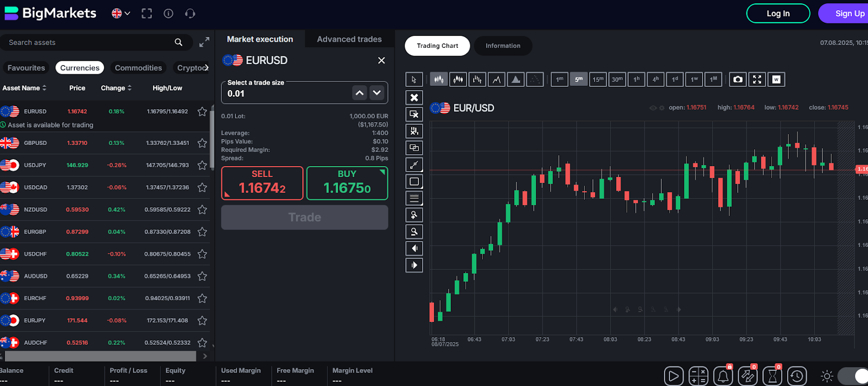Image resolution: width=868 pixels, height=386 pixels.
Task: Select the trend line drawing tool
Action: pyautogui.click(x=414, y=164)
